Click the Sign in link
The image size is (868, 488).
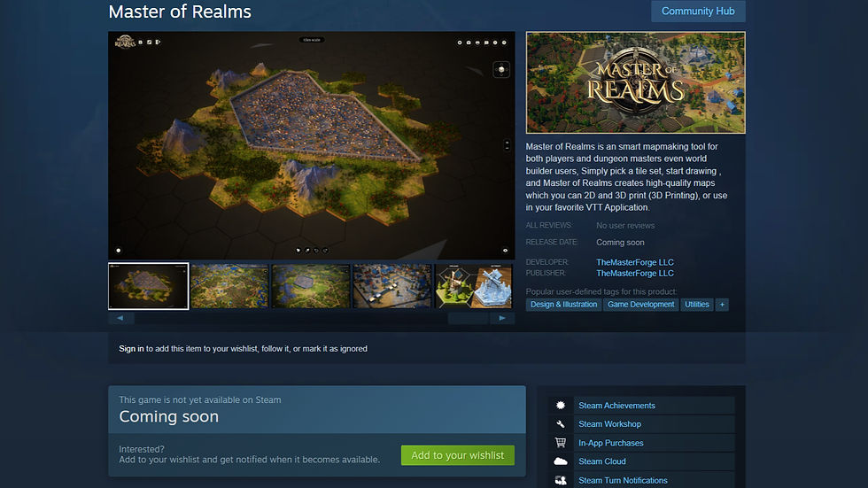click(x=131, y=349)
